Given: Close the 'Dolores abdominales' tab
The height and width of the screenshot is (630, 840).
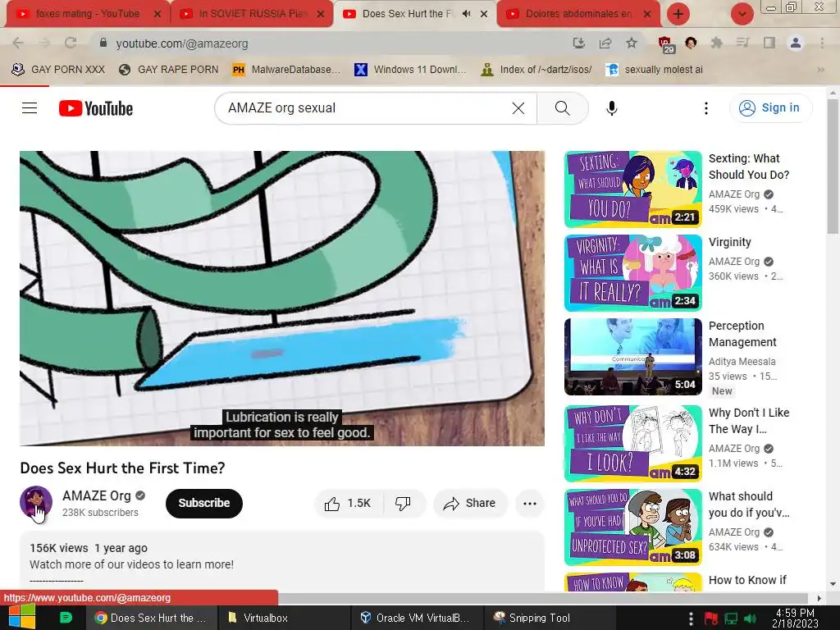Looking at the screenshot, I should pos(647,14).
